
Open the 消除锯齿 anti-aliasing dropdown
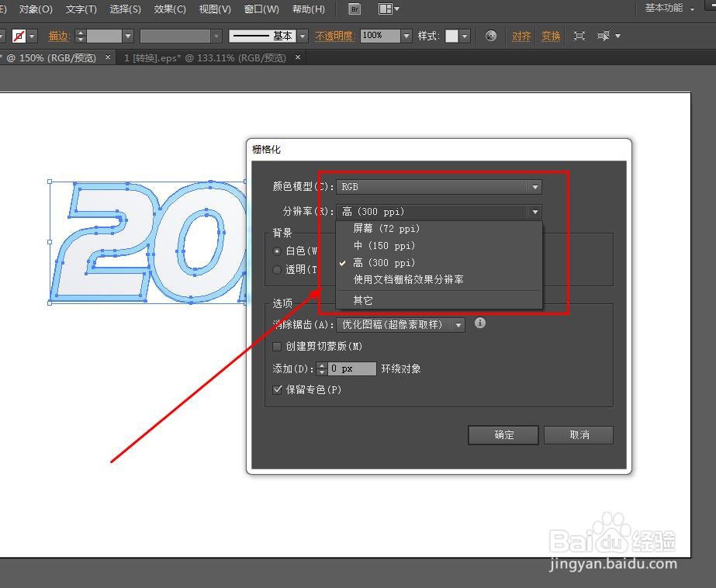[x=458, y=324]
